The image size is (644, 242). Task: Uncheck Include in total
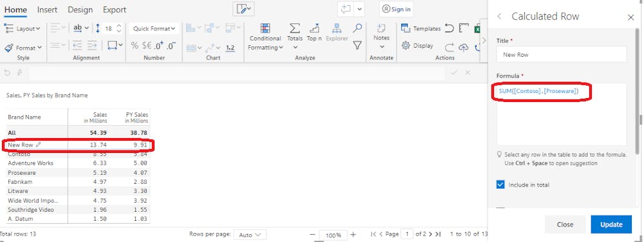500,185
